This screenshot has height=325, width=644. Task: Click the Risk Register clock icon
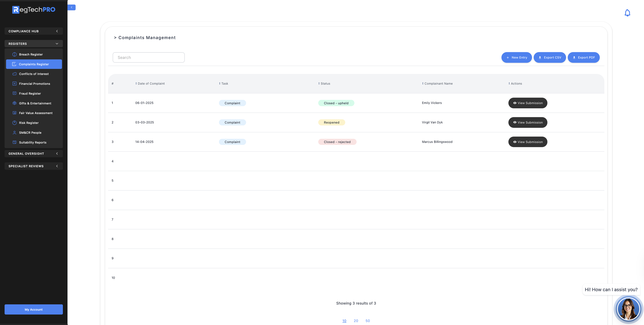(x=14, y=123)
